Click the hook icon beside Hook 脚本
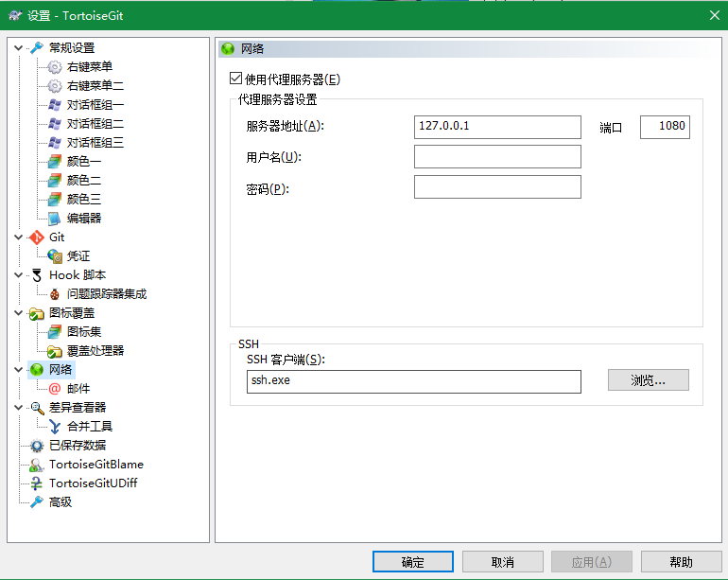Viewport: 728px width, 580px height. 37,275
